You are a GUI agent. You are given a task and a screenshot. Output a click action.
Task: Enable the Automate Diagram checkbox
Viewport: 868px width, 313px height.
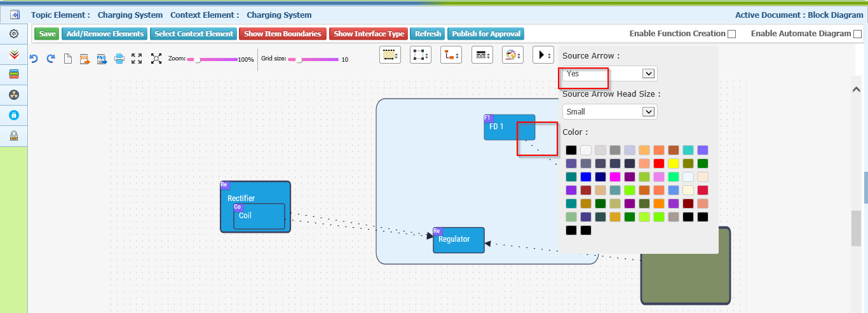858,34
